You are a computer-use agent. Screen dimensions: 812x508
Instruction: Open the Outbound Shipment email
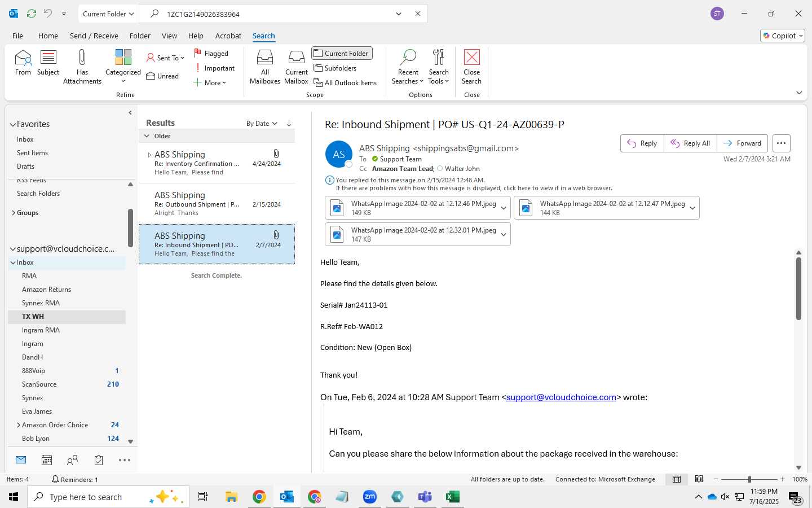tap(217, 204)
